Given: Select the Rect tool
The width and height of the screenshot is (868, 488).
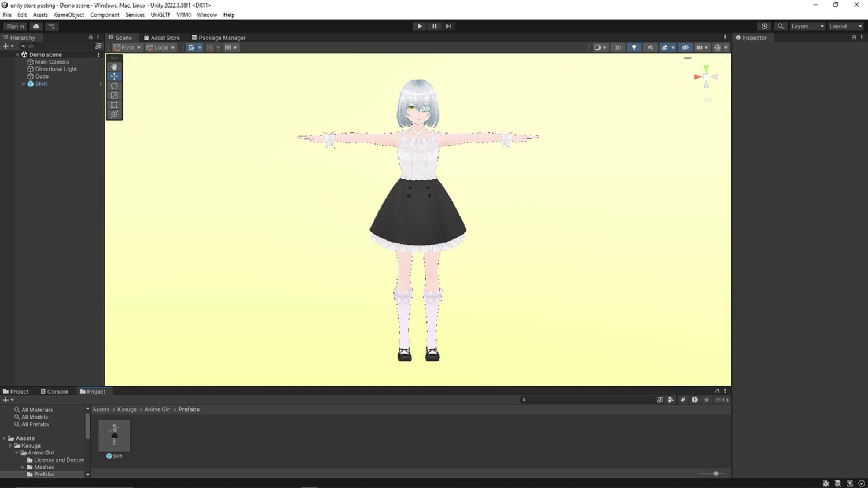Looking at the screenshot, I should coord(114,105).
